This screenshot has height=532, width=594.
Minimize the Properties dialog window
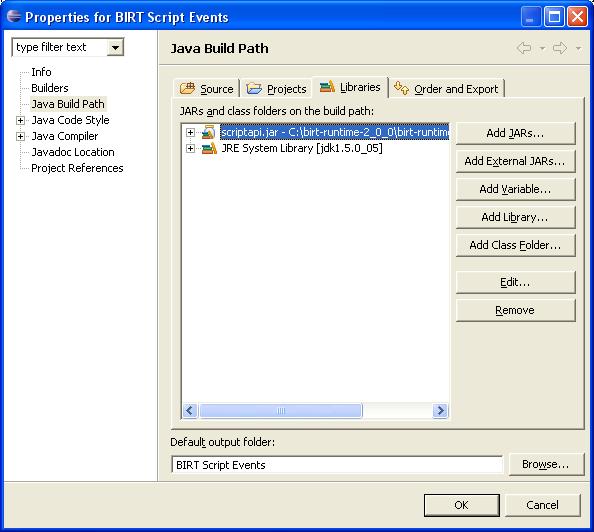[530, 17]
